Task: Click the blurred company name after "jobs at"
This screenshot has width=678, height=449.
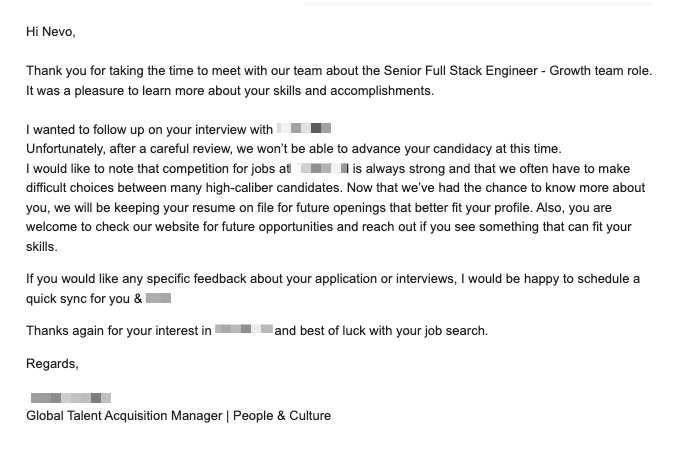Action: (x=320, y=168)
